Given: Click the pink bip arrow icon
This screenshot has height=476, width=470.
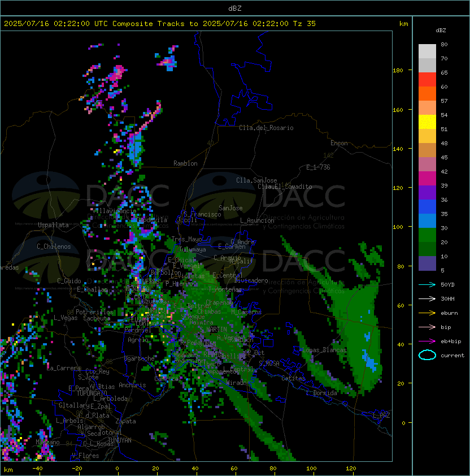Looking at the screenshot, I should pyautogui.click(x=427, y=327).
